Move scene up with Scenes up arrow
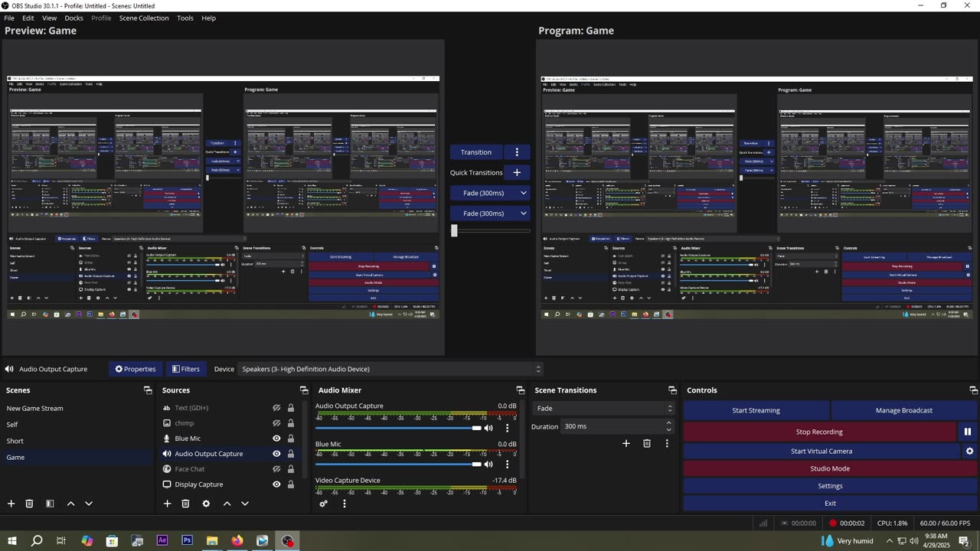980x551 pixels. click(70, 504)
